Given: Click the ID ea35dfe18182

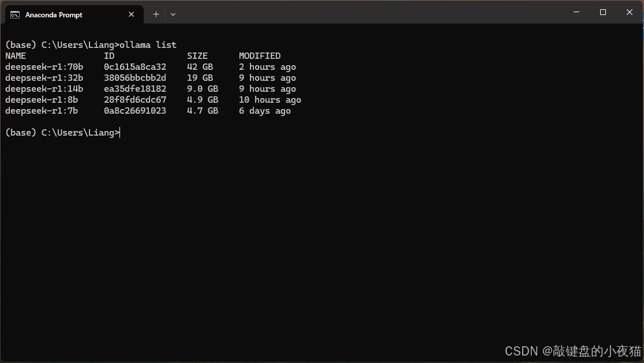Looking at the screenshot, I should [135, 89].
